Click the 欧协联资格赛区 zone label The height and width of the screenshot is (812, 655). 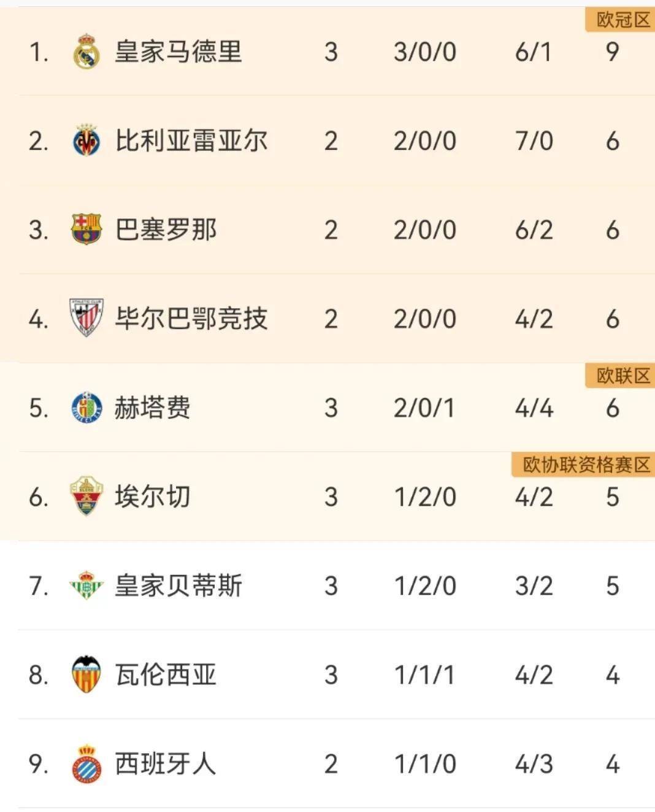tap(583, 465)
